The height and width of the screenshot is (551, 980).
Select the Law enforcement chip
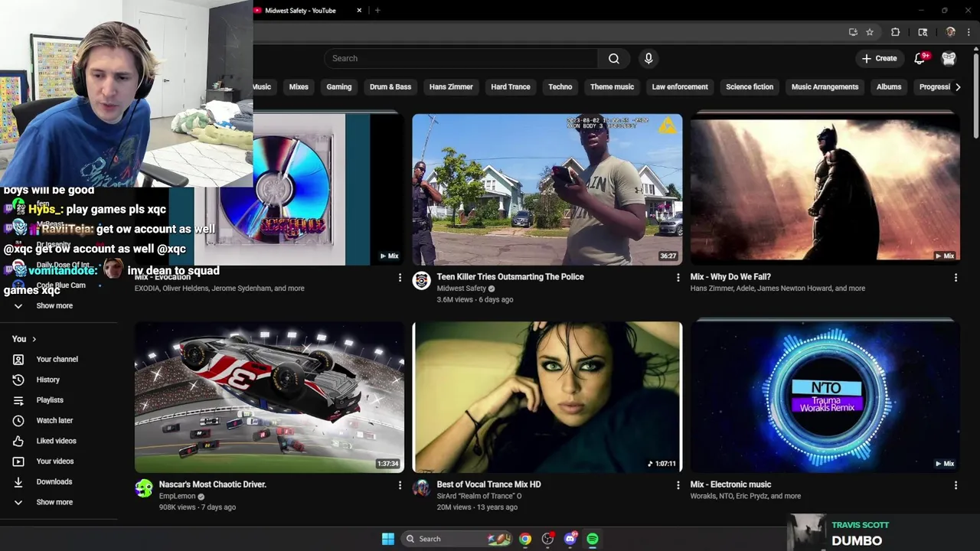[680, 86]
